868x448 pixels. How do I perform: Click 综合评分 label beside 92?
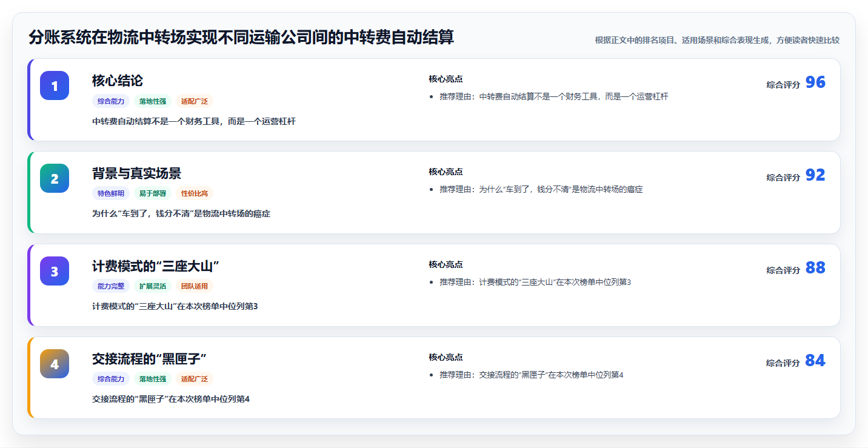783,178
